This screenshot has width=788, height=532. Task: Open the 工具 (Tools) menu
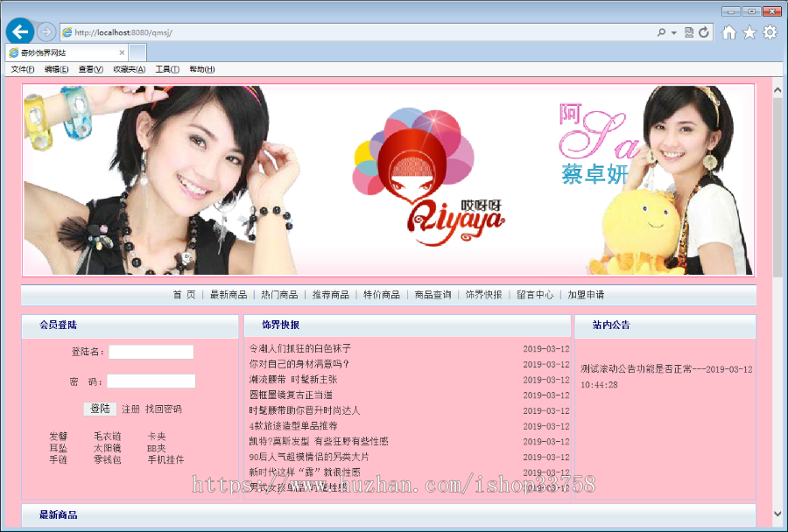coord(166,69)
